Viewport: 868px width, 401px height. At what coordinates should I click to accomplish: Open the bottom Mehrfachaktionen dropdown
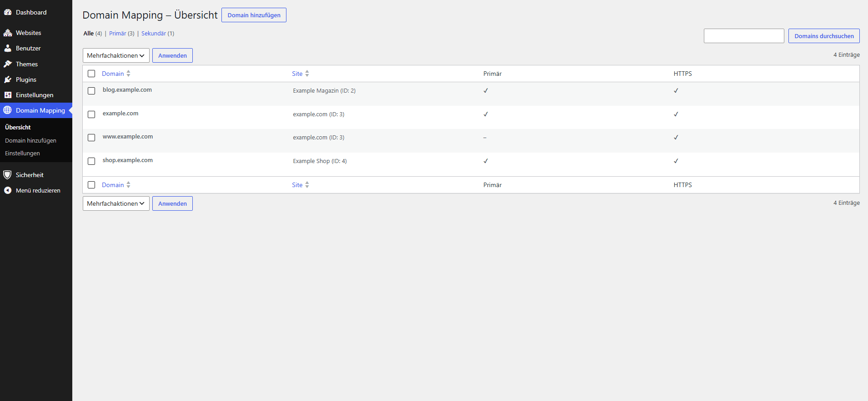click(116, 203)
